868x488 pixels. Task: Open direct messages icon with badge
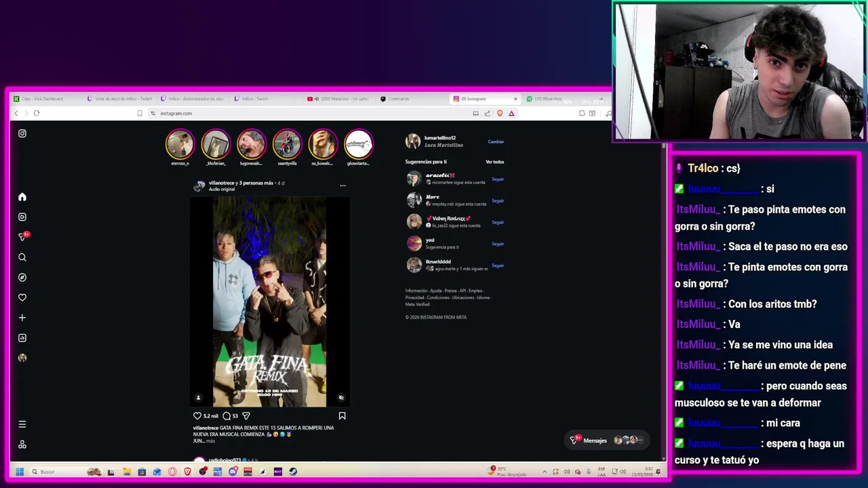pyautogui.click(x=23, y=237)
